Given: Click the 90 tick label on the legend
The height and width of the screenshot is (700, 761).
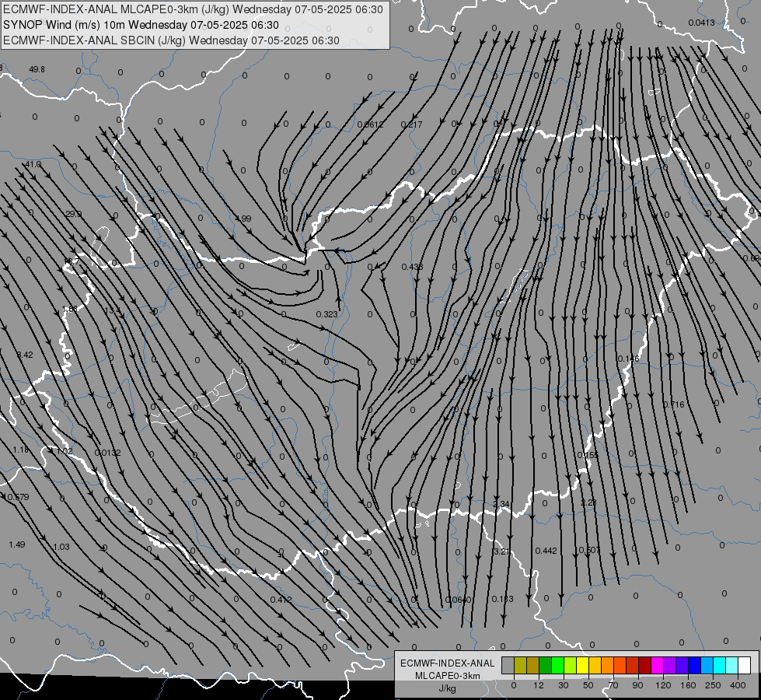Looking at the screenshot, I should coord(637,685).
